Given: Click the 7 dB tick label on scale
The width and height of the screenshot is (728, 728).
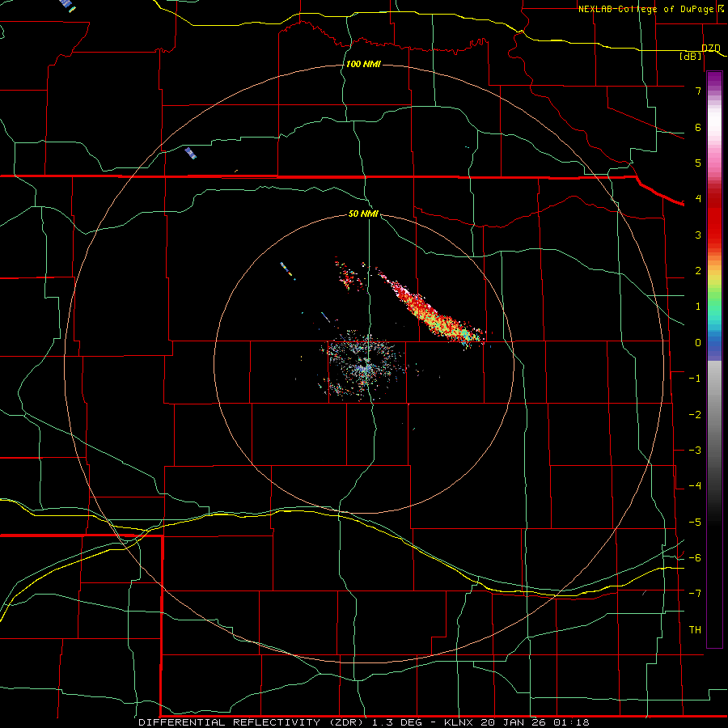Looking at the screenshot, I should (x=698, y=91).
